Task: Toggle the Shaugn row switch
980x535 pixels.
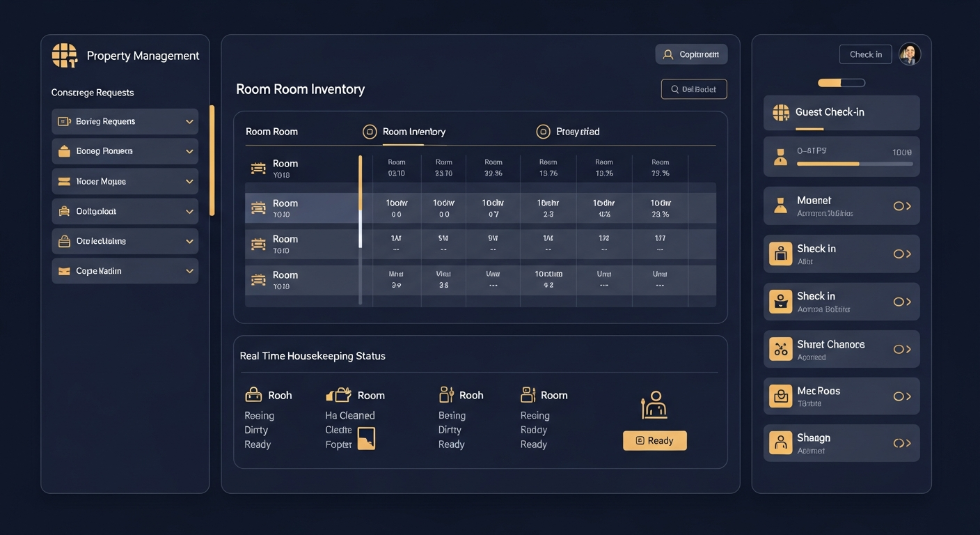Action: click(901, 443)
